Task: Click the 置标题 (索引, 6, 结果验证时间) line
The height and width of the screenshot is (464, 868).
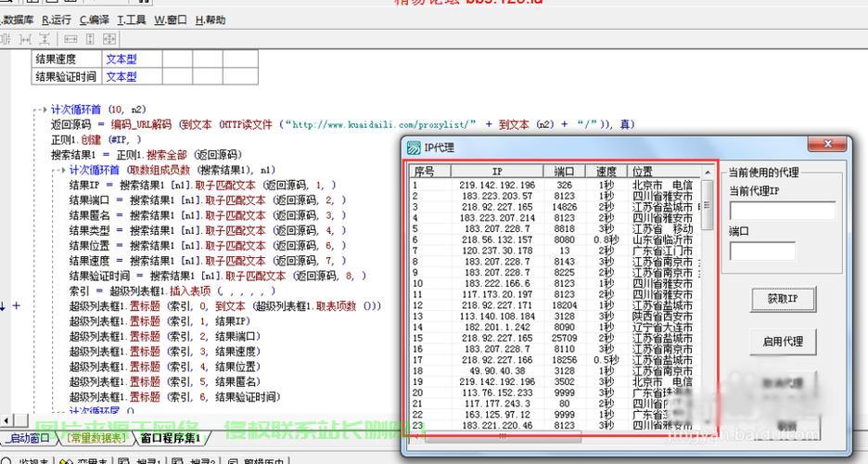Action: 175,396
